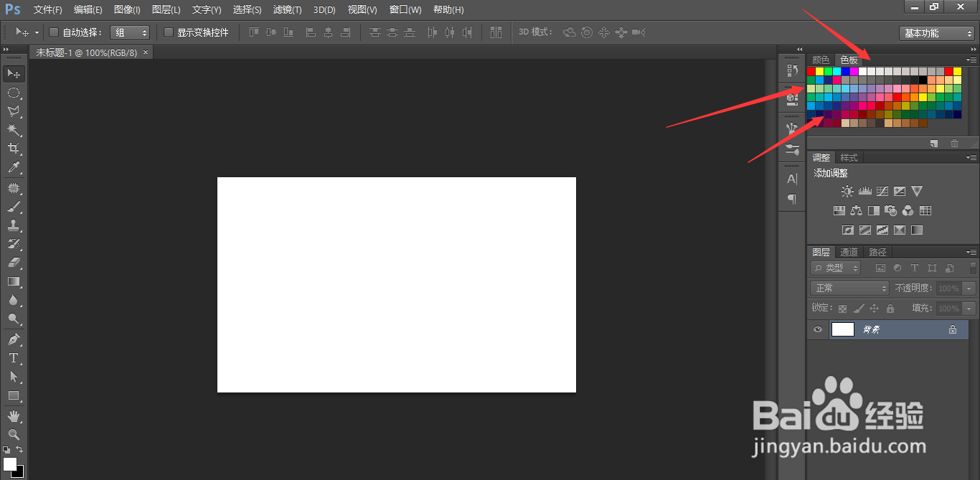
Task: Turn layer filtering on or off
Action: tap(973, 268)
